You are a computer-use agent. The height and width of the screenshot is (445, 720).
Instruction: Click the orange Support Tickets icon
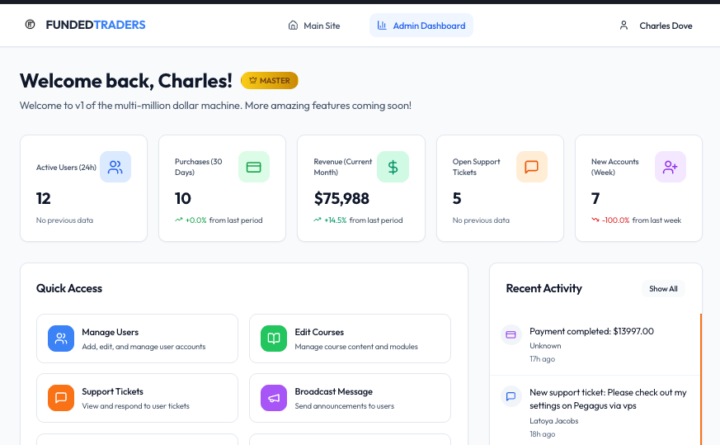(x=61, y=398)
